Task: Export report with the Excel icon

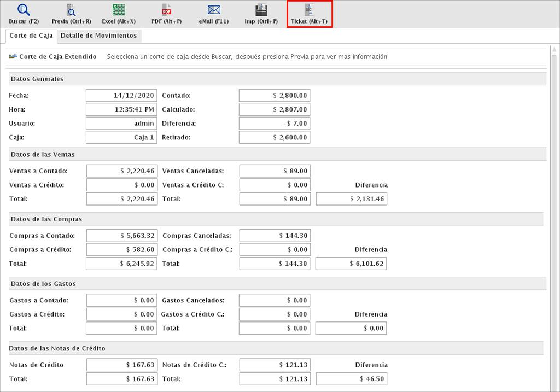Action: click(119, 10)
